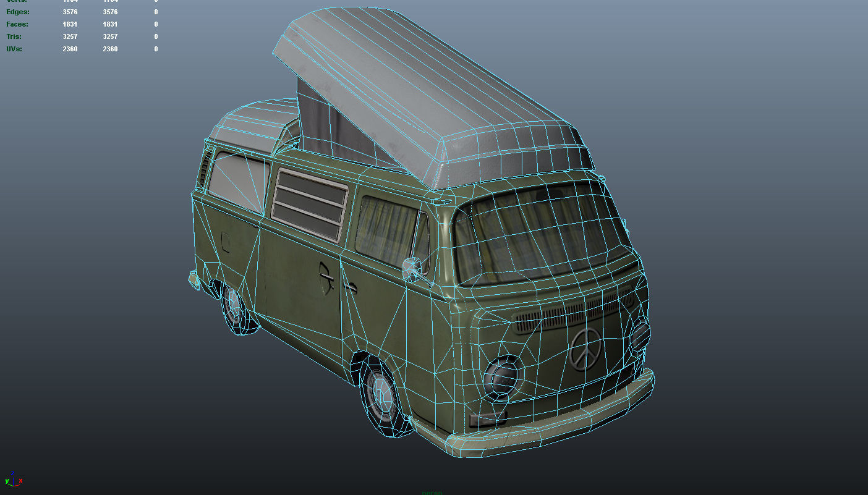Click the XYZ axis orientation gizmo

[x=14, y=479]
